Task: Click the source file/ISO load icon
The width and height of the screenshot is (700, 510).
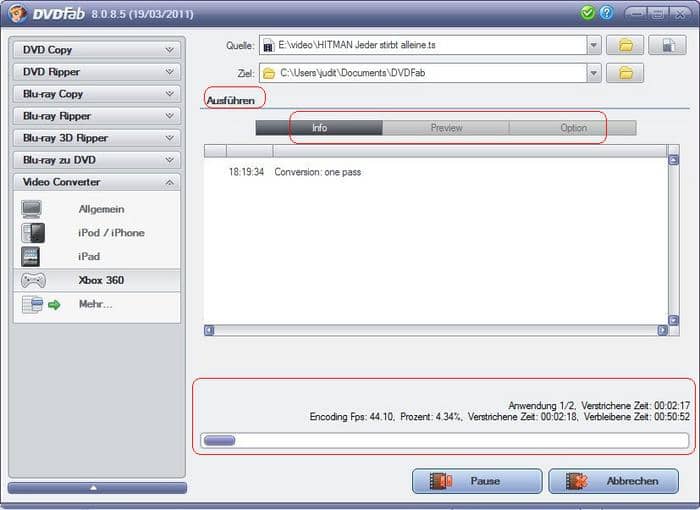Action: 667,45
